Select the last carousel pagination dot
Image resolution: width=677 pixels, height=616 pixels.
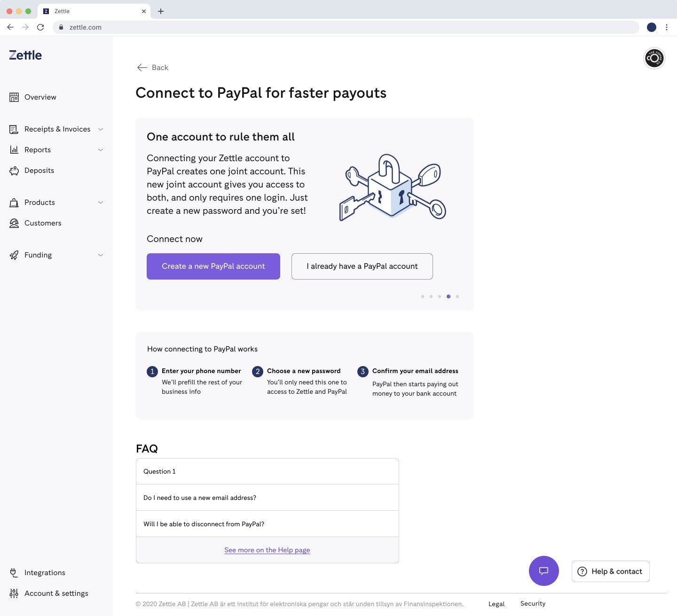(x=457, y=296)
